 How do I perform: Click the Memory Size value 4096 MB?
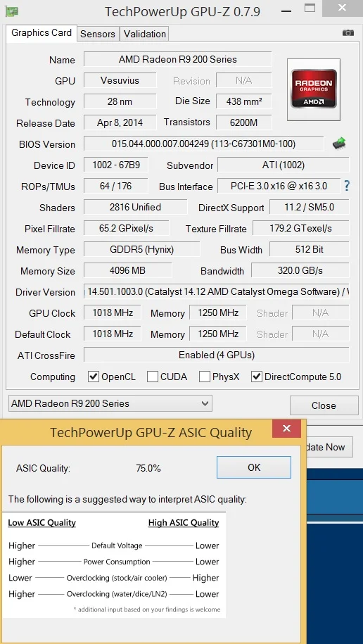click(x=128, y=271)
